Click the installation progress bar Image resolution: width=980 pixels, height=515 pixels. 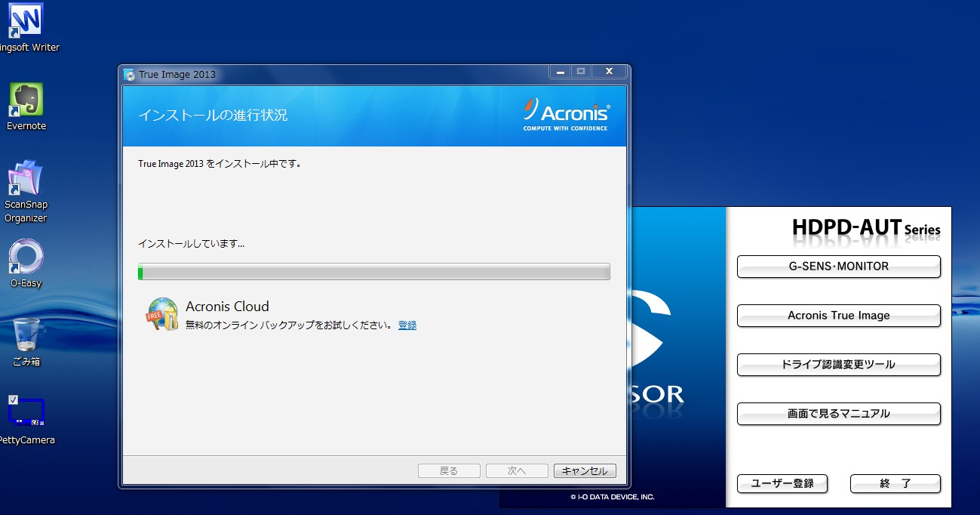tap(373, 272)
